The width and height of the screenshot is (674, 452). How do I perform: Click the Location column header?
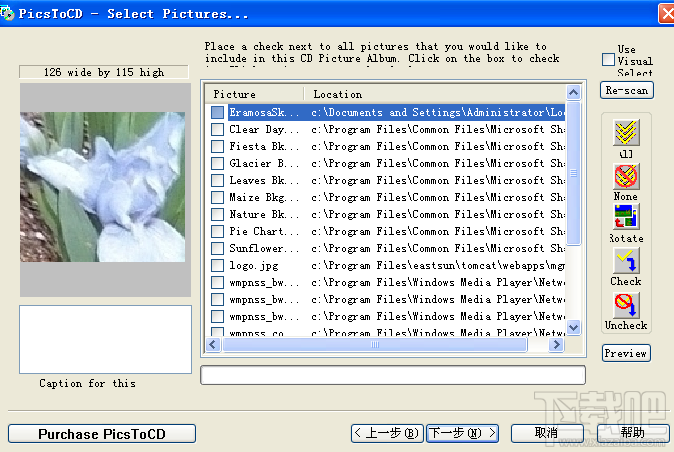435,94
